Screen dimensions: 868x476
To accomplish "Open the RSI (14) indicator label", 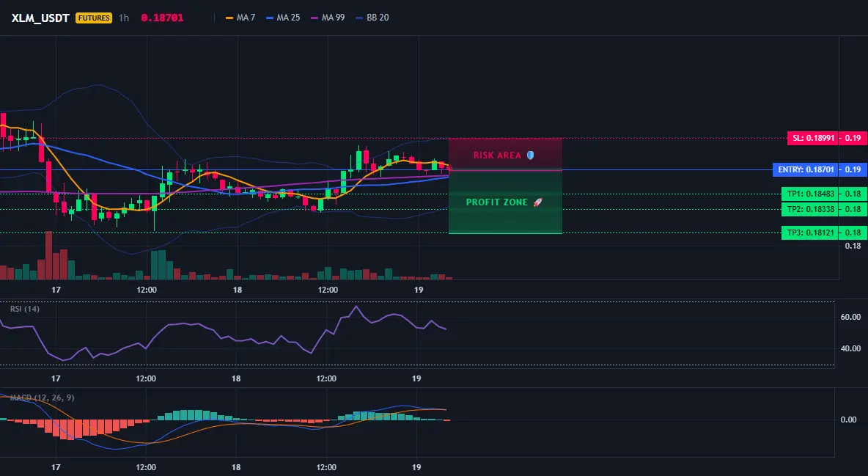I will tap(25, 309).
